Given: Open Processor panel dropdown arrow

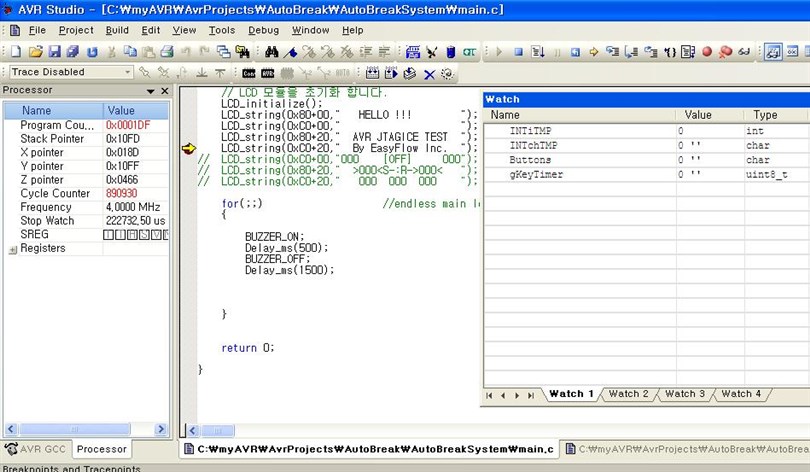Looking at the screenshot, I should click(x=150, y=91).
